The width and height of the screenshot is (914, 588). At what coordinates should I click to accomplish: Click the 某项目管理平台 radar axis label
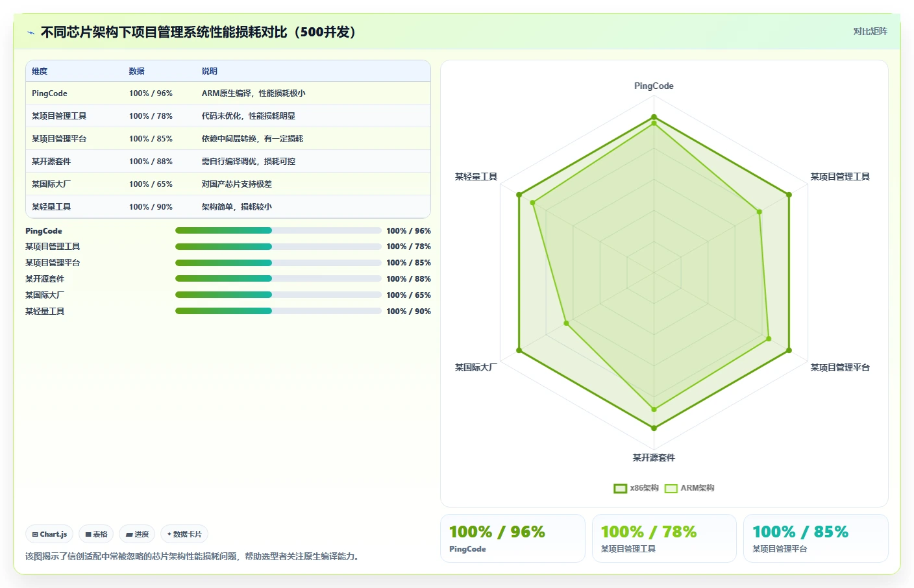(x=840, y=367)
